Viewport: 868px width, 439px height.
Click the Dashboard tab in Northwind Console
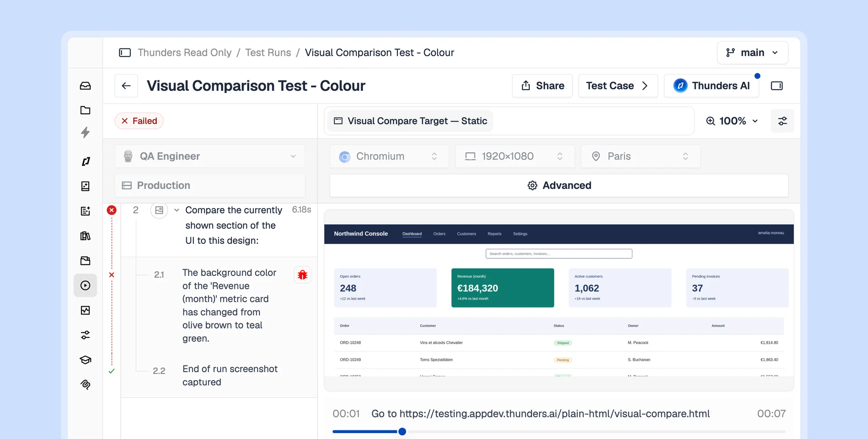(x=412, y=234)
